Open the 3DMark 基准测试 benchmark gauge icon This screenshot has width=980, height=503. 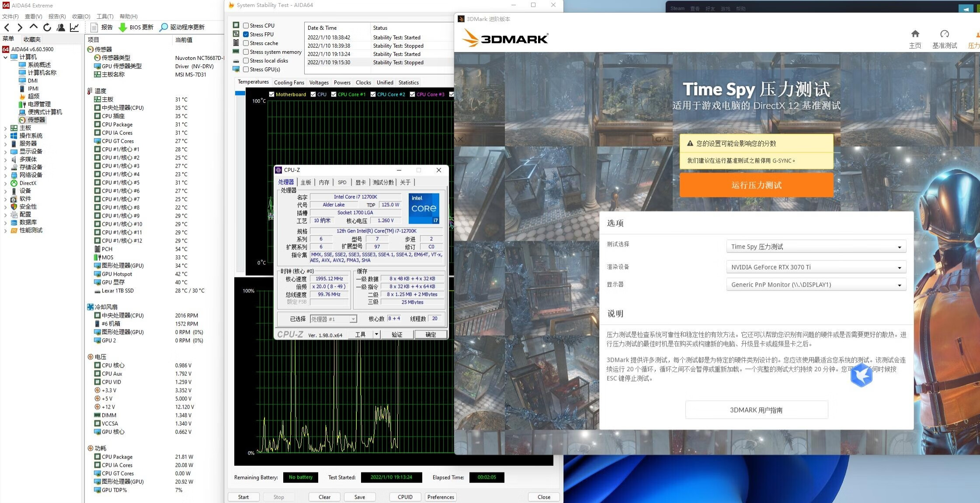tap(945, 39)
